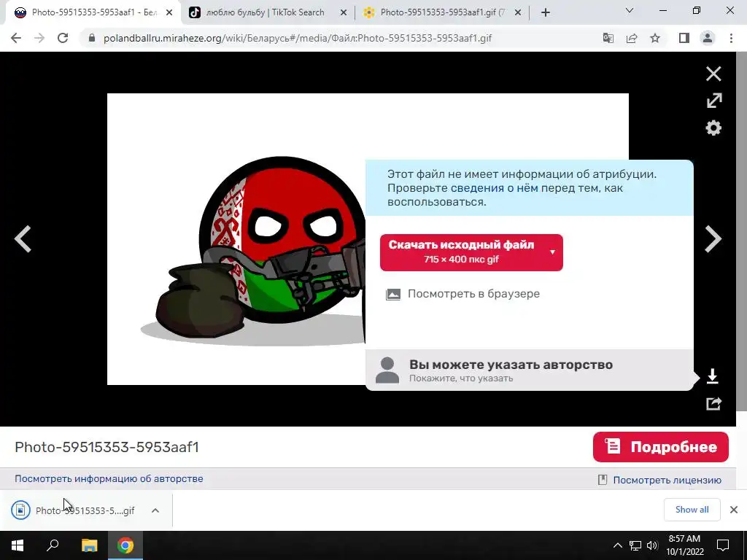Click share this page icon
The height and width of the screenshot is (560, 747).
click(632, 38)
